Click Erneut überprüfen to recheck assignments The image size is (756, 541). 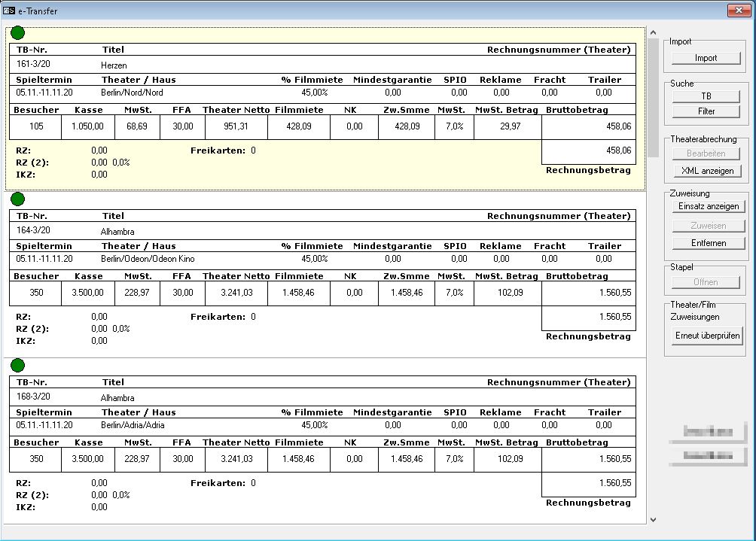pos(707,336)
